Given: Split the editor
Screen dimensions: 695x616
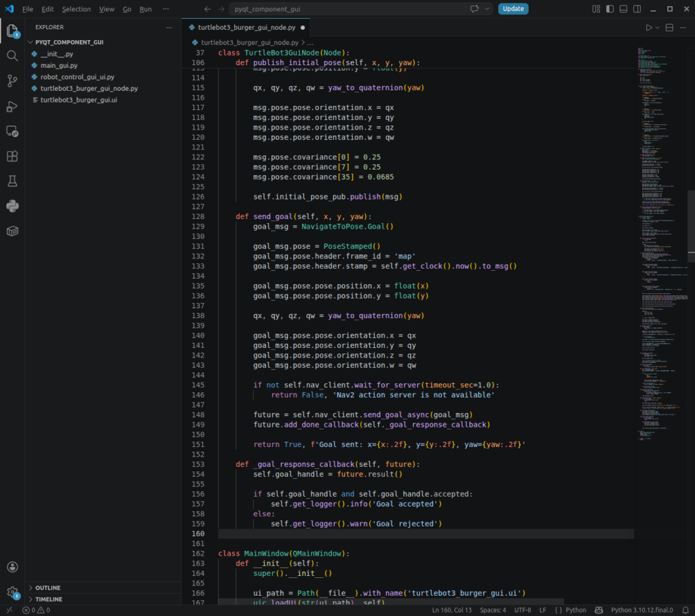Looking at the screenshot, I should coord(669,28).
